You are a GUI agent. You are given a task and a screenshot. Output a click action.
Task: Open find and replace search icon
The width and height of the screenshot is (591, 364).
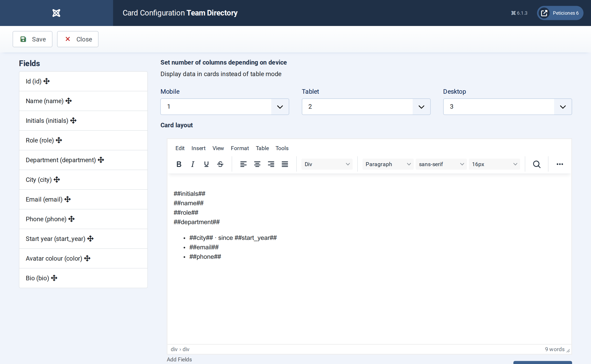click(537, 164)
